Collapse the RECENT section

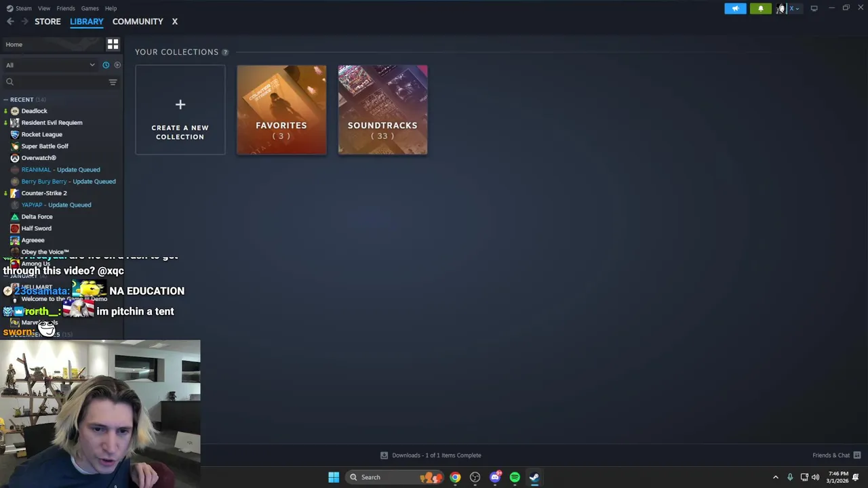22,100
